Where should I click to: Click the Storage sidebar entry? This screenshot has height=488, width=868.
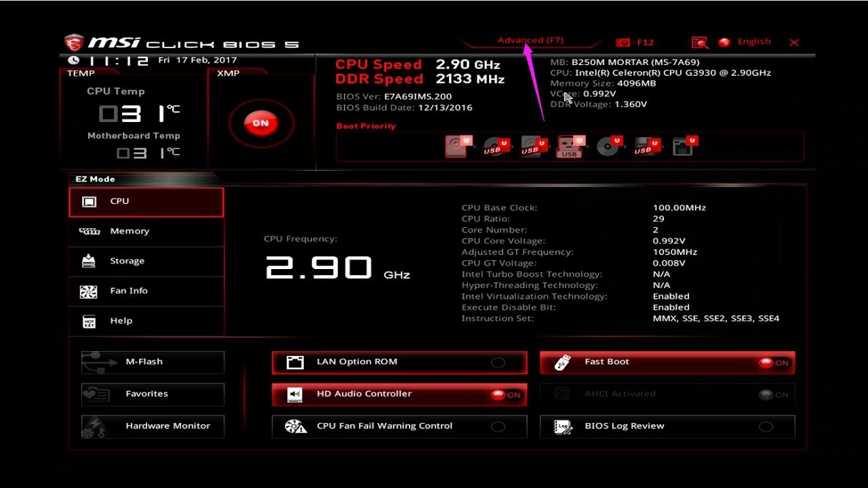126,261
